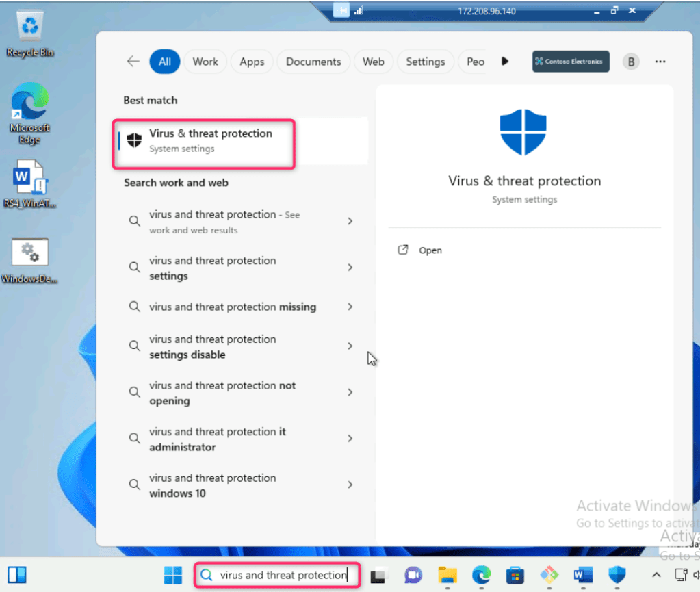Open the Windows Start button
This screenshot has height=592, width=700.
coord(173,575)
